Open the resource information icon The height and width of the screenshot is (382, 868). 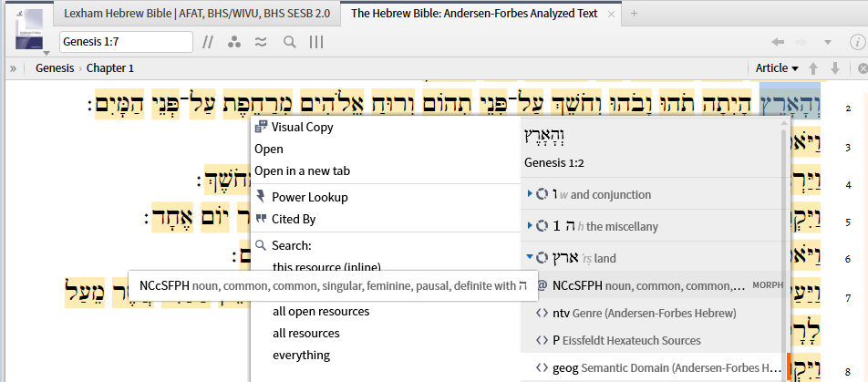click(x=856, y=42)
